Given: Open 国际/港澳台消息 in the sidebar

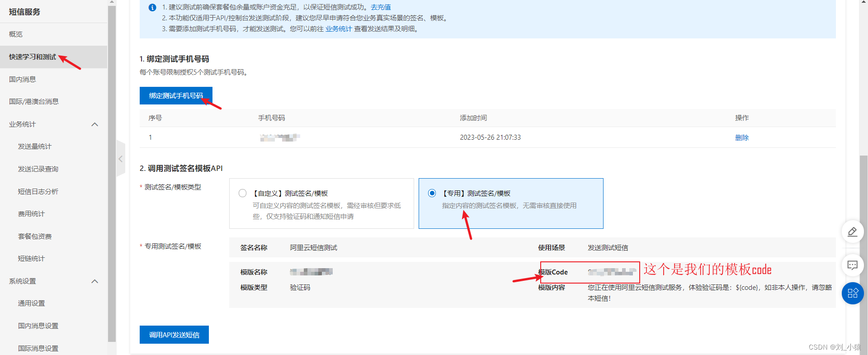Looking at the screenshot, I should click(x=34, y=102).
